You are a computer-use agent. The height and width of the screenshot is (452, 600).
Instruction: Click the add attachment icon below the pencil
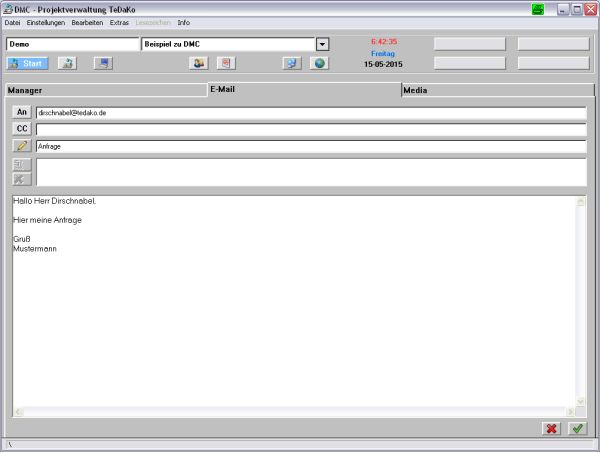coord(22,165)
